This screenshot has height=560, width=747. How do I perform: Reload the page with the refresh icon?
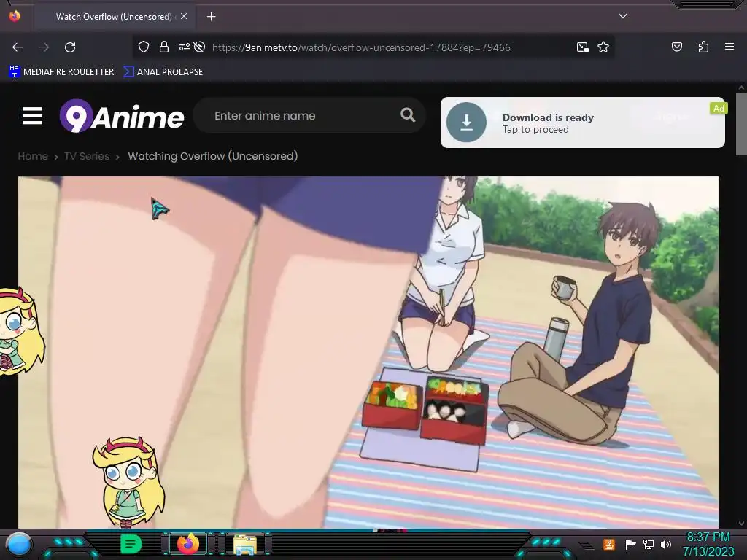coord(70,47)
